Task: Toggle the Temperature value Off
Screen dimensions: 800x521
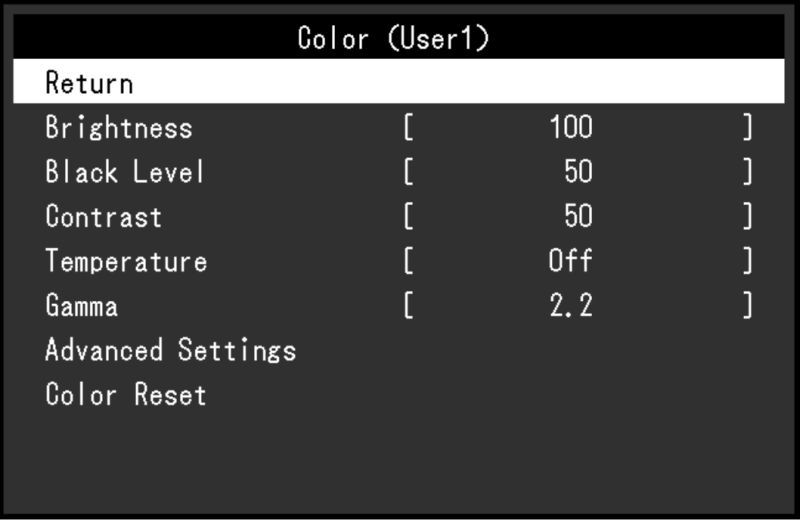Action: pos(570,261)
